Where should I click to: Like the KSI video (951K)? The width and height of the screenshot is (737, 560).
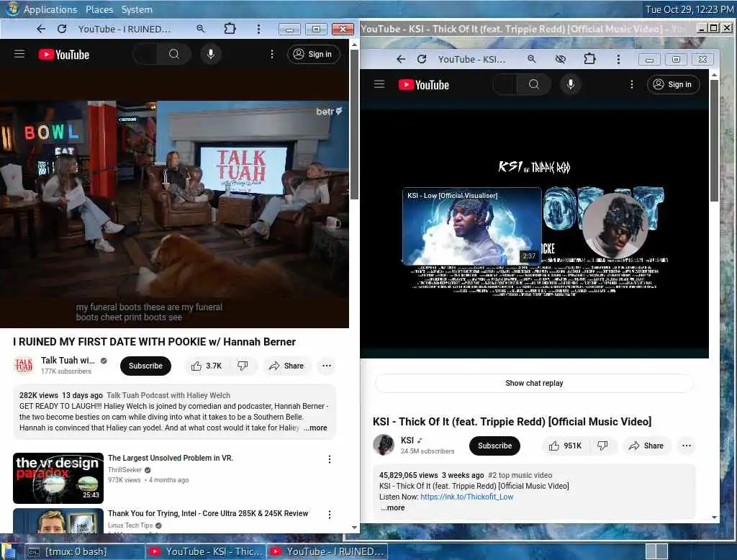[x=565, y=446]
